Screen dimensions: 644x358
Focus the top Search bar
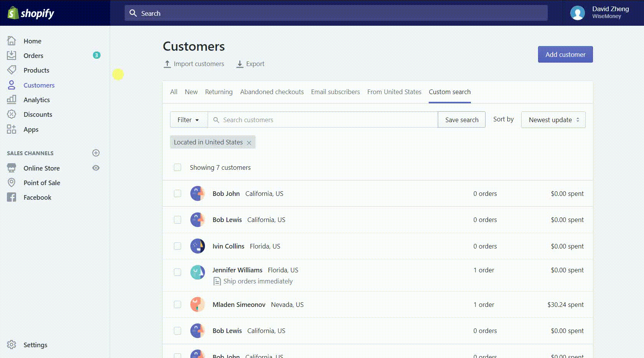point(336,13)
